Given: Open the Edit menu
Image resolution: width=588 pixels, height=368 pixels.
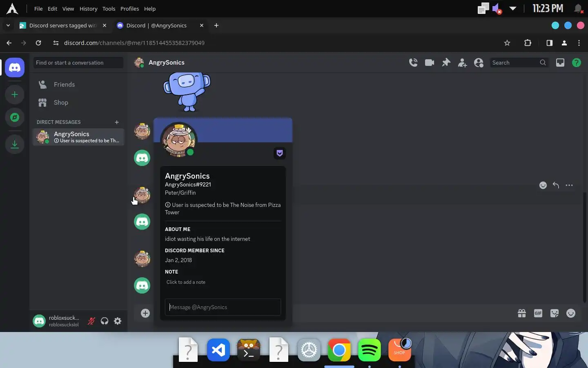Looking at the screenshot, I should coord(52,9).
